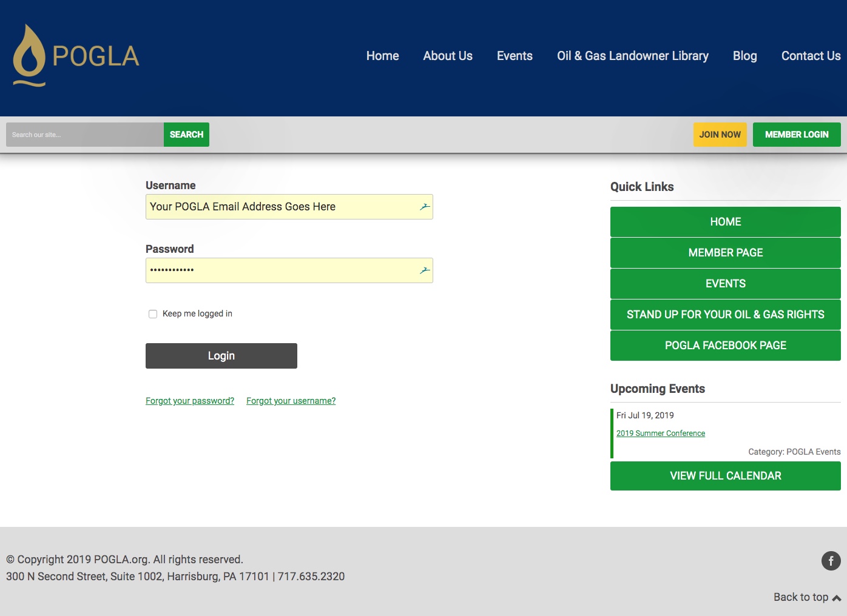Click the autofill icon in Password field
847x616 pixels.
[425, 270]
